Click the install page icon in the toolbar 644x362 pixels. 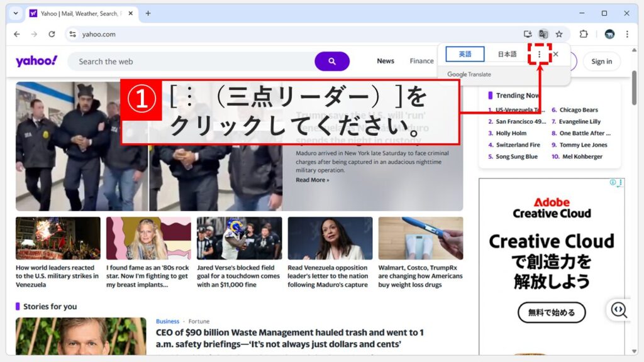point(528,34)
